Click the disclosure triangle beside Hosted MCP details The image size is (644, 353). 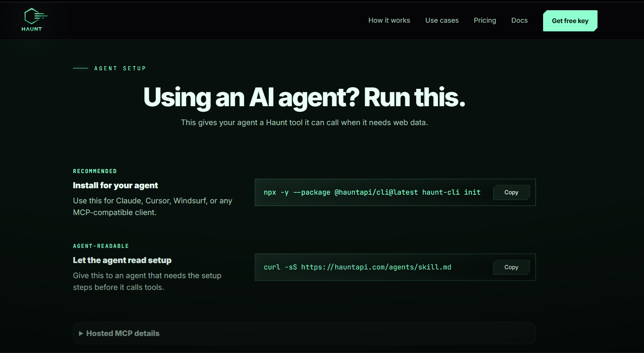[x=81, y=333]
